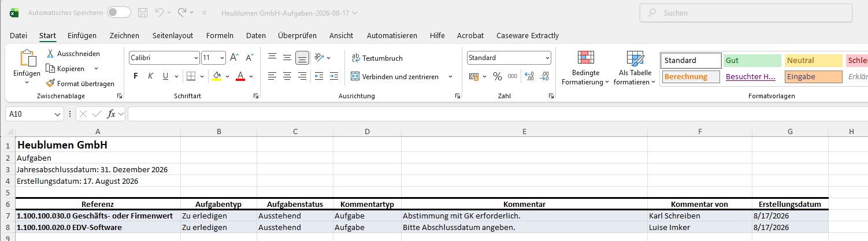This screenshot has width=868, height=241.
Task: Open the font color dropdown arrow
Action: pyautogui.click(x=252, y=76)
